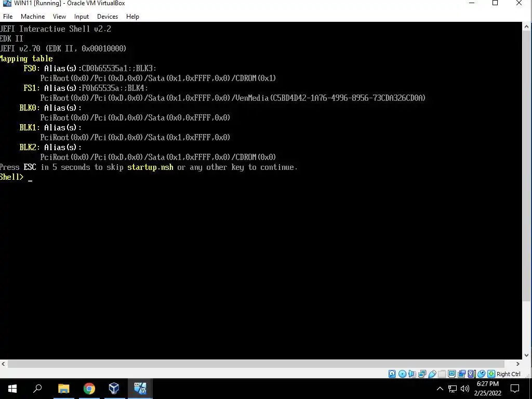Click the audio indicator in VirtualBox status bar
This screenshot has width=532, height=399.
tap(412, 374)
